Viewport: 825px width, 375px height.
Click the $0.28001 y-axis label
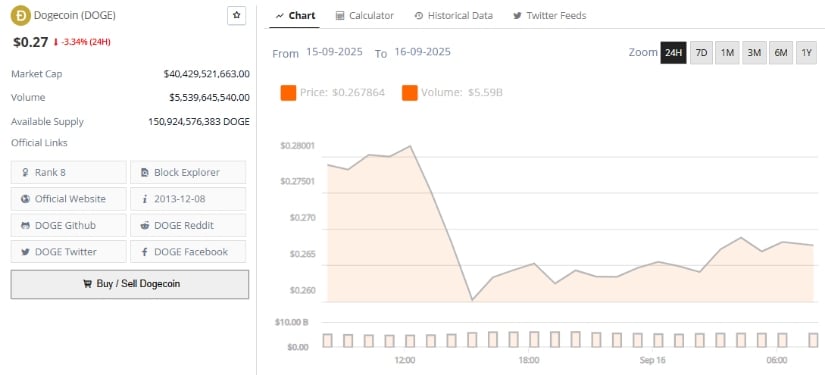click(297, 145)
